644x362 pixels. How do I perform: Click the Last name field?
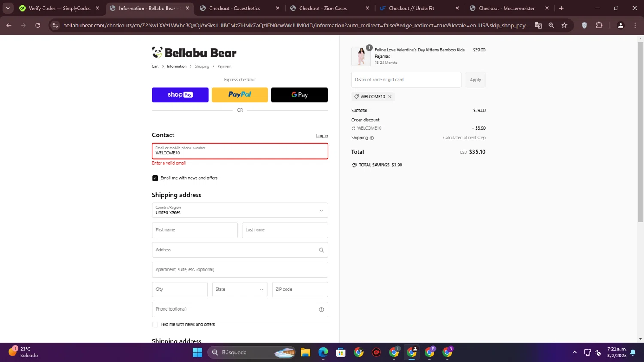pos(285,230)
